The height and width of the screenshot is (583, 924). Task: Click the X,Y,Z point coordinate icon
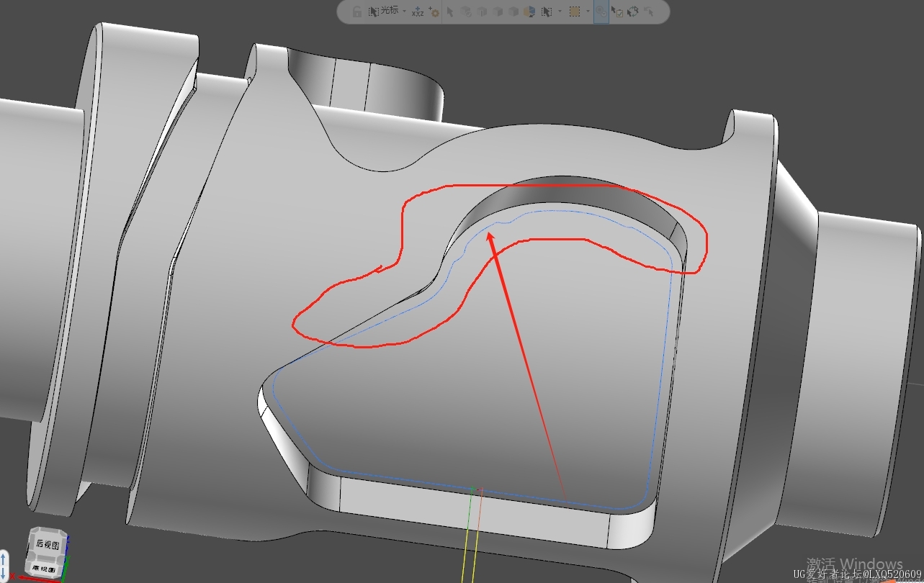click(418, 12)
